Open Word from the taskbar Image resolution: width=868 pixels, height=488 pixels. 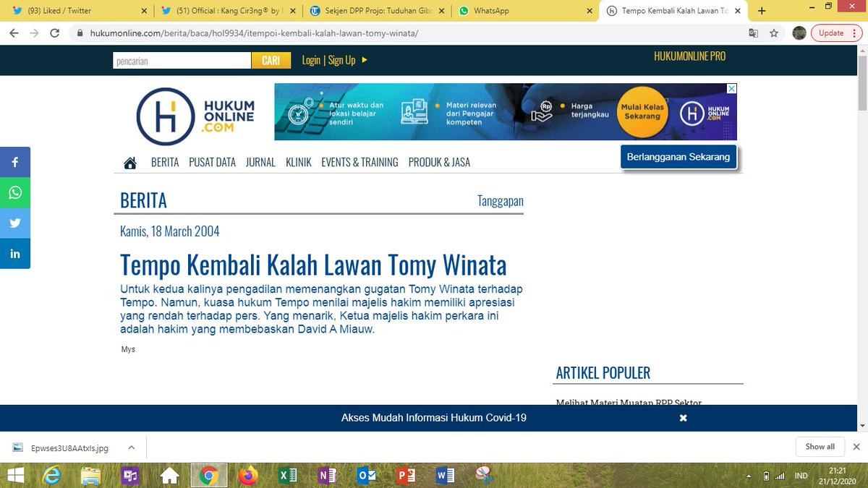click(445, 476)
